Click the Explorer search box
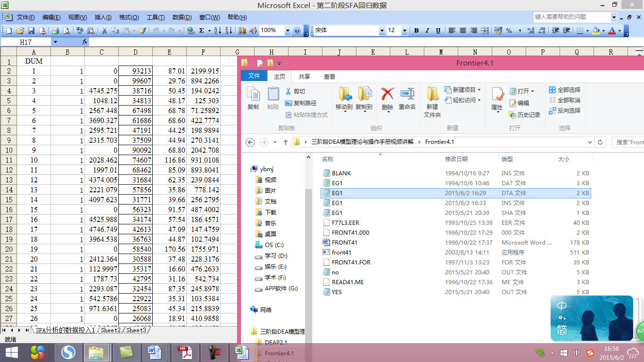This screenshot has height=362, width=644. pos(628,142)
